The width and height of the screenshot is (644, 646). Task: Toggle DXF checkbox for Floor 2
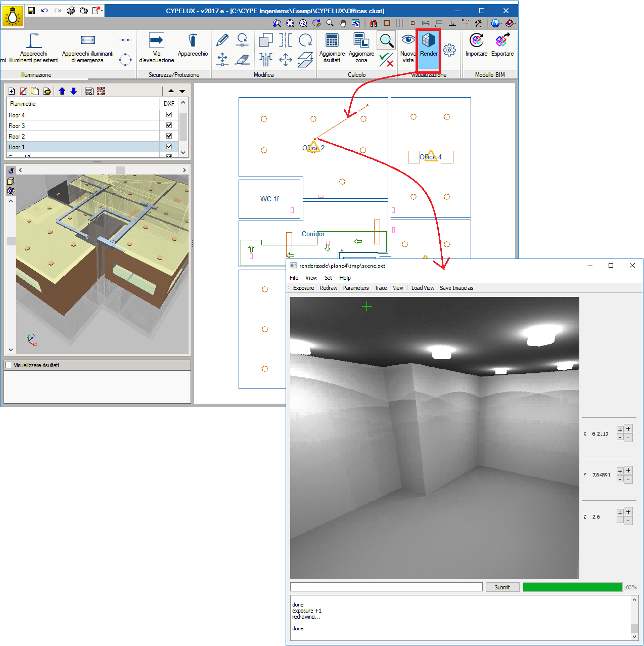tap(169, 136)
